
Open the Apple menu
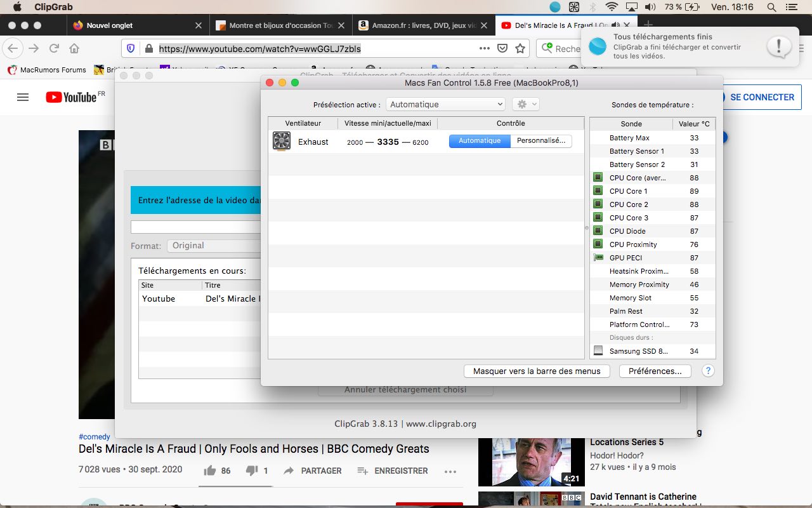tap(17, 7)
